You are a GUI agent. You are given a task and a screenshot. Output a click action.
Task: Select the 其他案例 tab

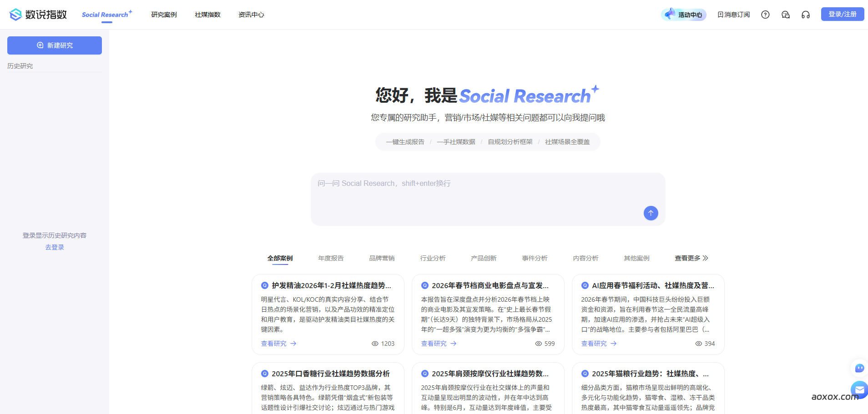click(636, 258)
